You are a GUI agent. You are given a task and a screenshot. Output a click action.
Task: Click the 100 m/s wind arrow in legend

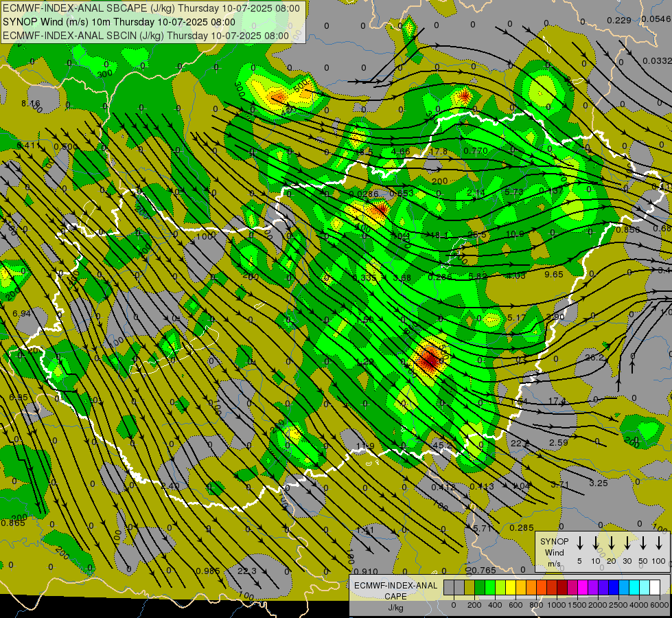coord(659,543)
